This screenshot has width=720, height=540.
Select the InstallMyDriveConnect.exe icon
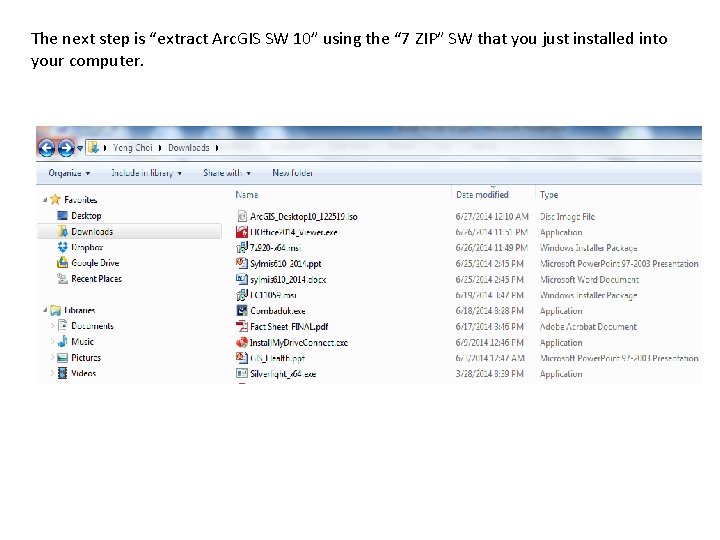[x=242, y=342]
